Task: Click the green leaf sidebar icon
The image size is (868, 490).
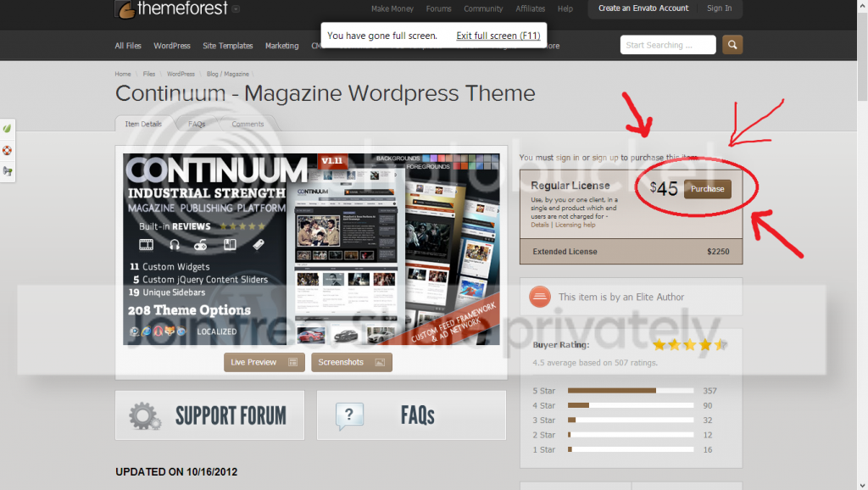Action: pos(7,129)
